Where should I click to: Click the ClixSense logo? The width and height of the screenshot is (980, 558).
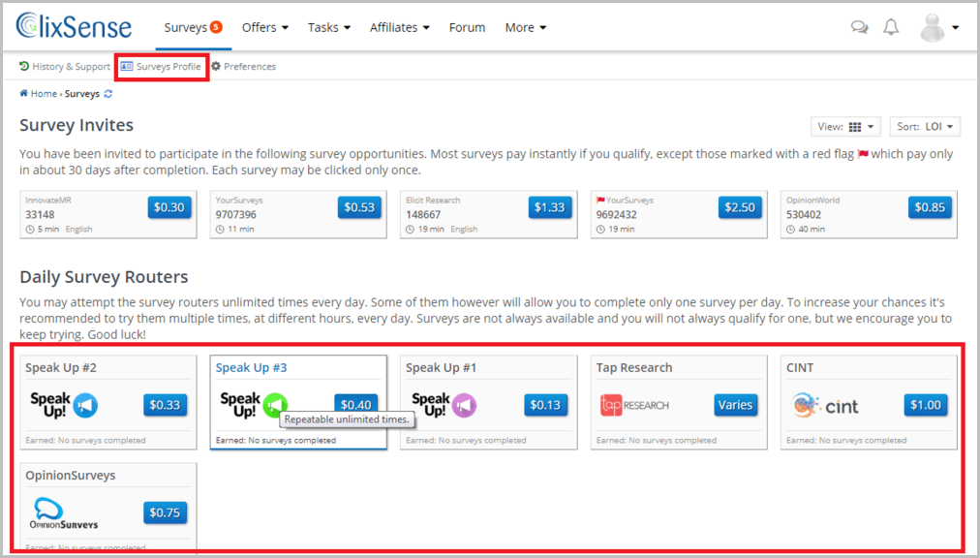[x=74, y=25]
